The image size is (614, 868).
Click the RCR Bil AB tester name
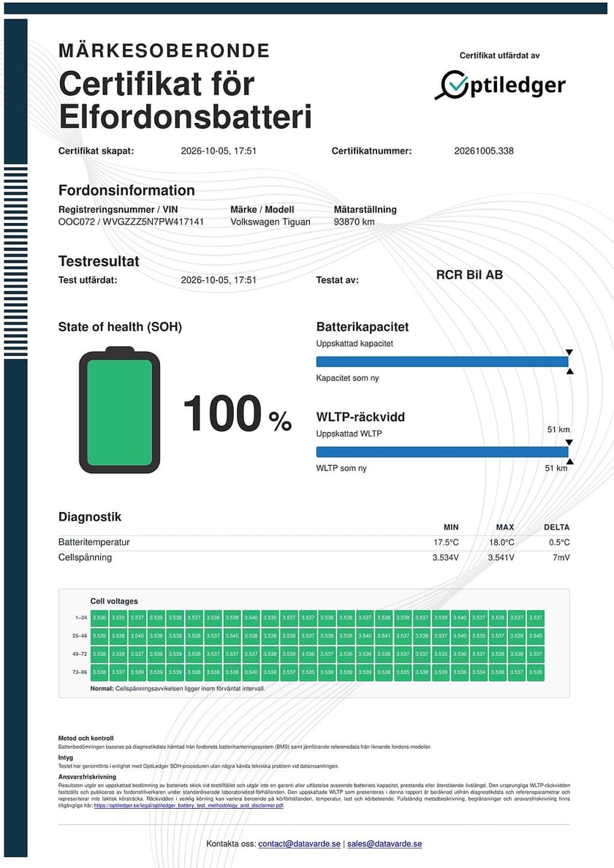click(x=469, y=274)
